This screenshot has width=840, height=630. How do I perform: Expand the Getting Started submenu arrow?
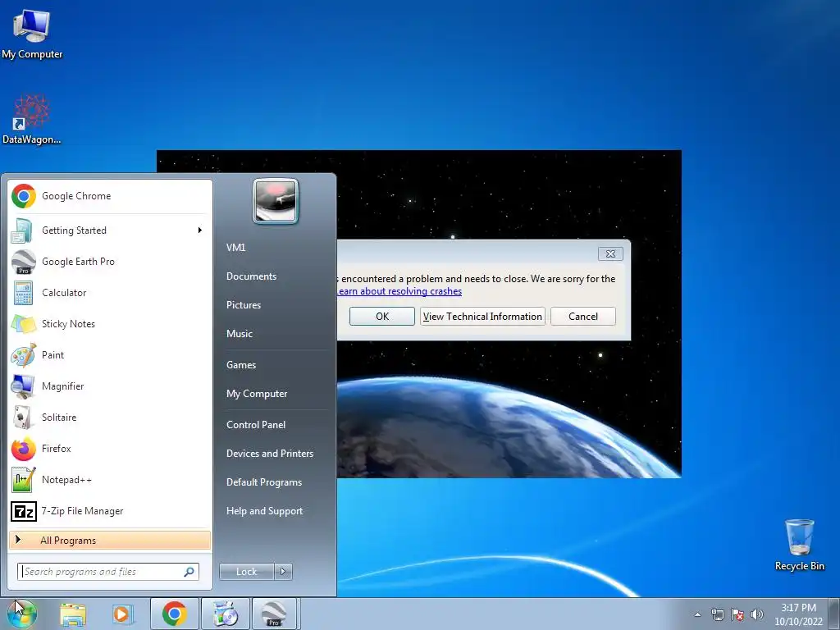(x=200, y=231)
